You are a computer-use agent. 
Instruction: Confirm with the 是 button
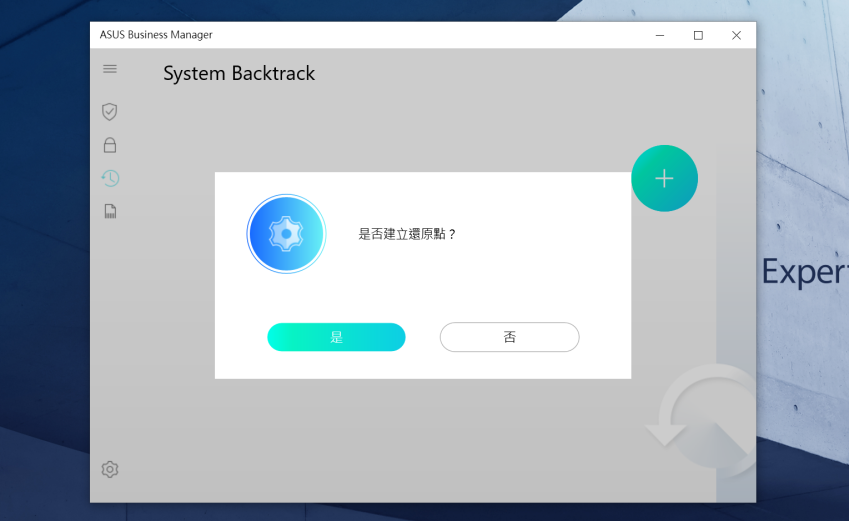click(336, 337)
